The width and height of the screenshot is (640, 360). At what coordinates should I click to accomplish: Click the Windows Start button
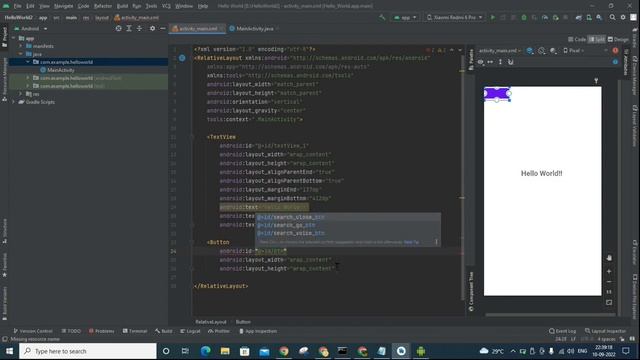9,351
